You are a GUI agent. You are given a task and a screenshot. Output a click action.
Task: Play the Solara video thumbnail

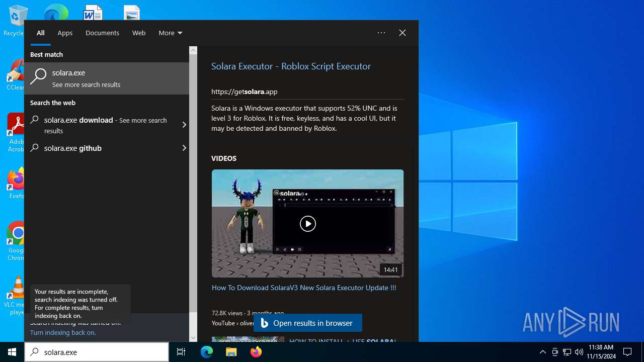pyautogui.click(x=307, y=223)
